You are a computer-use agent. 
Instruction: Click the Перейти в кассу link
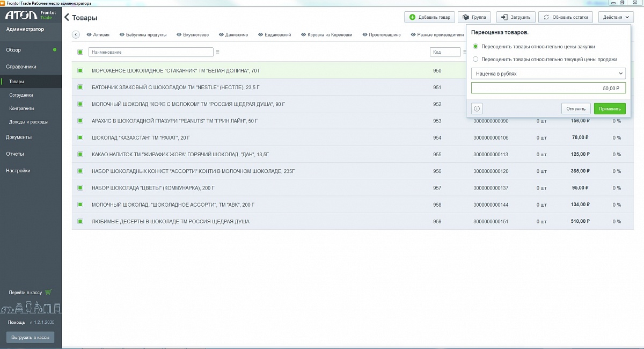tap(25, 293)
